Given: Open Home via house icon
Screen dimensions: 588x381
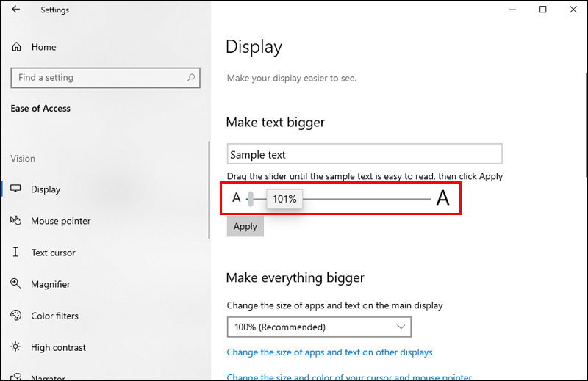Looking at the screenshot, I should [x=16, y=47].
